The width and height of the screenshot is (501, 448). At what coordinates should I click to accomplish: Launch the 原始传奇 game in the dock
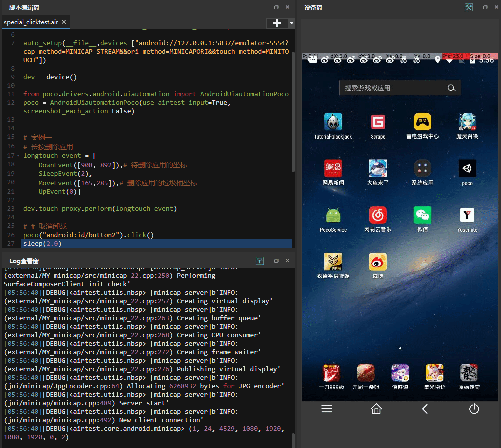(x=469, y=373)
